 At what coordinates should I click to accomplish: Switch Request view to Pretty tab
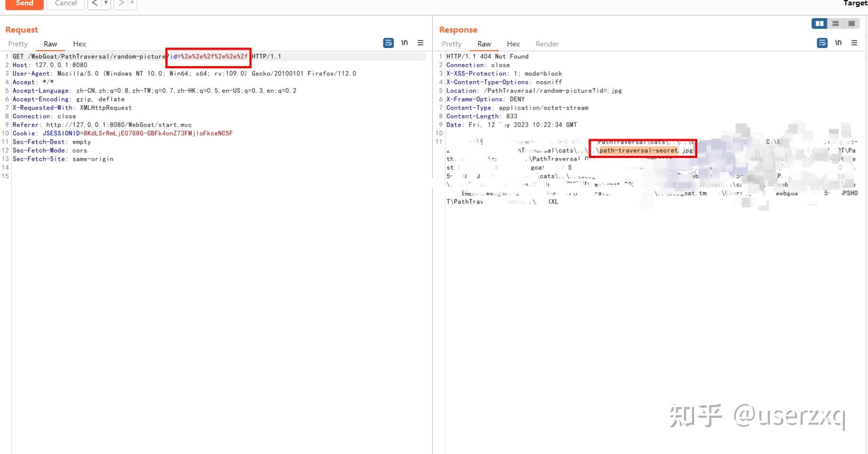(18, 44)
